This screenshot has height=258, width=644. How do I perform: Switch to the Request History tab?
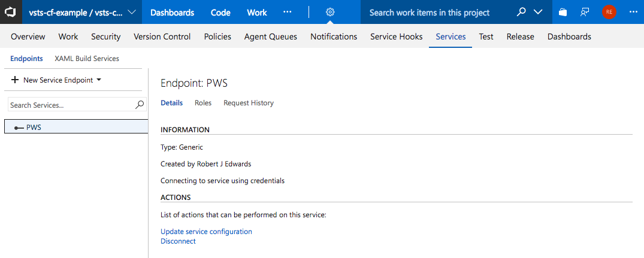248,103
